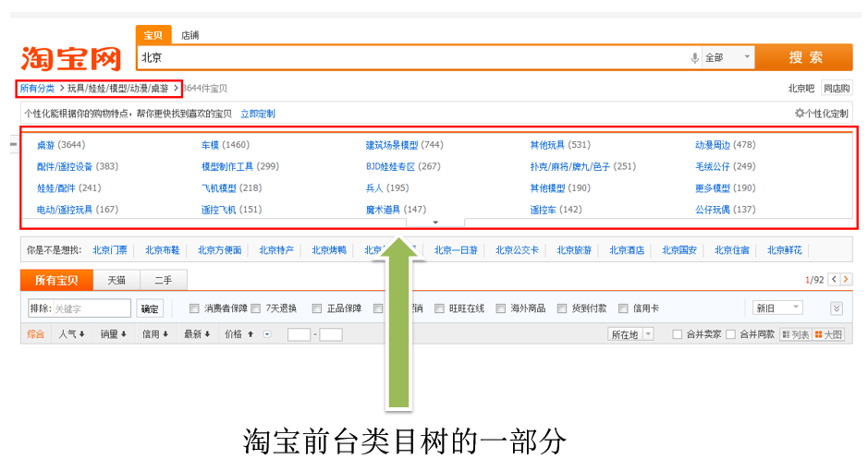Screen dimensions: 868x471
Task: Open the 北京吧 link
Action: click(x=801, y=88)
